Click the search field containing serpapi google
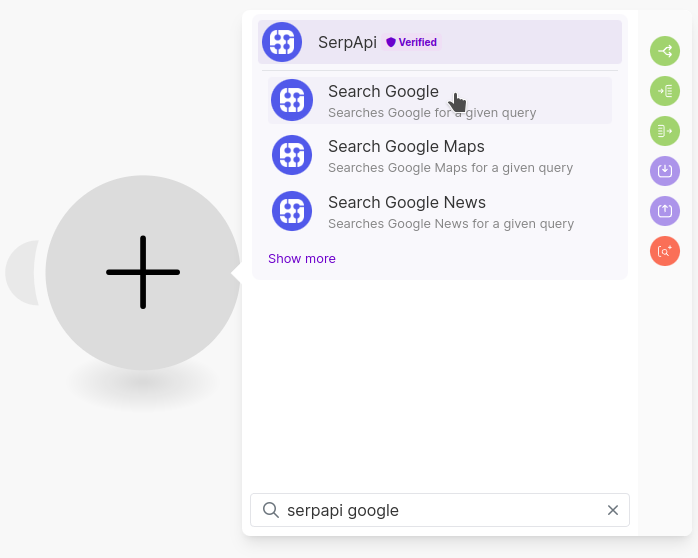698x558 pixels. point(440,510)
